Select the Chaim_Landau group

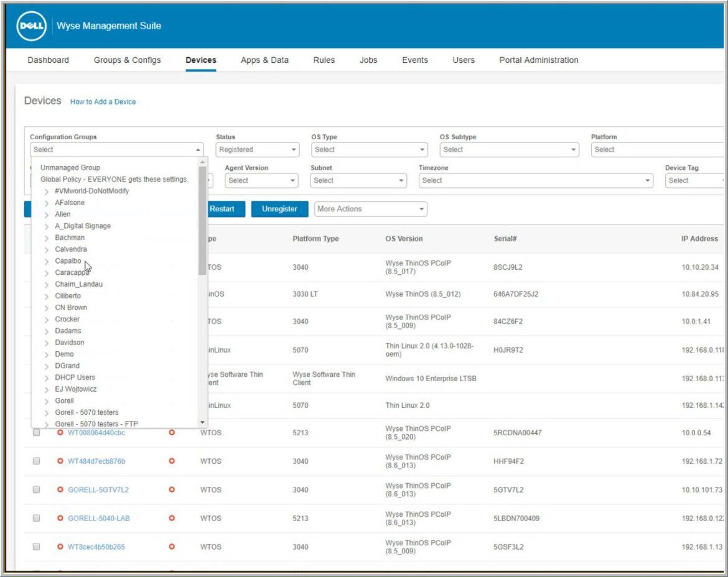(79, 284)
